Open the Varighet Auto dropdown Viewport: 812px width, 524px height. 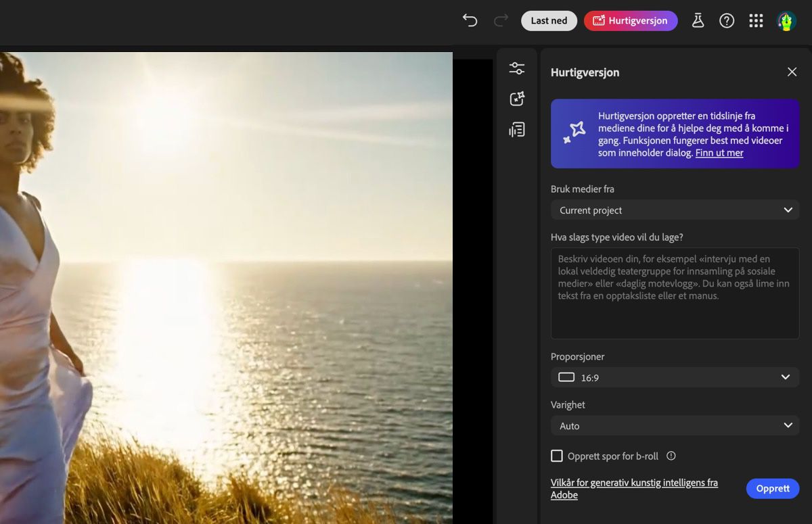pyautogui.click(x=675, y=425)
